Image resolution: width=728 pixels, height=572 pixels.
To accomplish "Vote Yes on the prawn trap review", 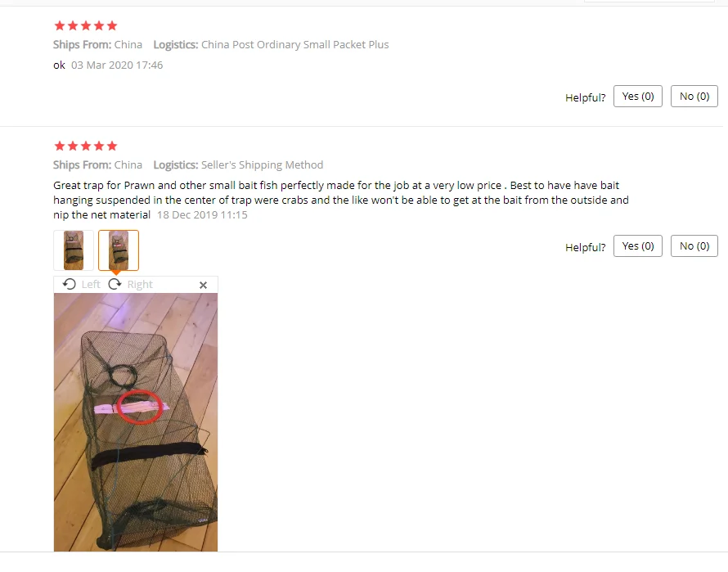I will click(x=637, y=245).
